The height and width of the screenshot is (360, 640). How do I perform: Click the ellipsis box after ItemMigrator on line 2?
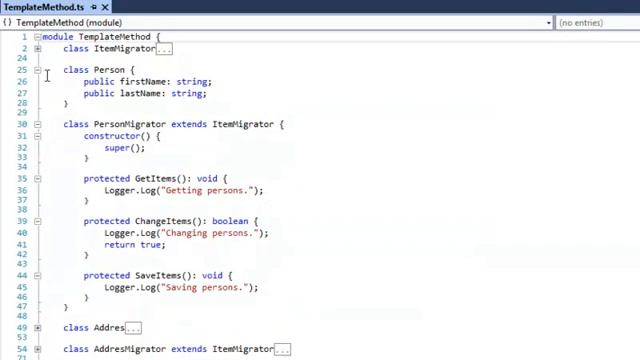click(x=164, y=49)
